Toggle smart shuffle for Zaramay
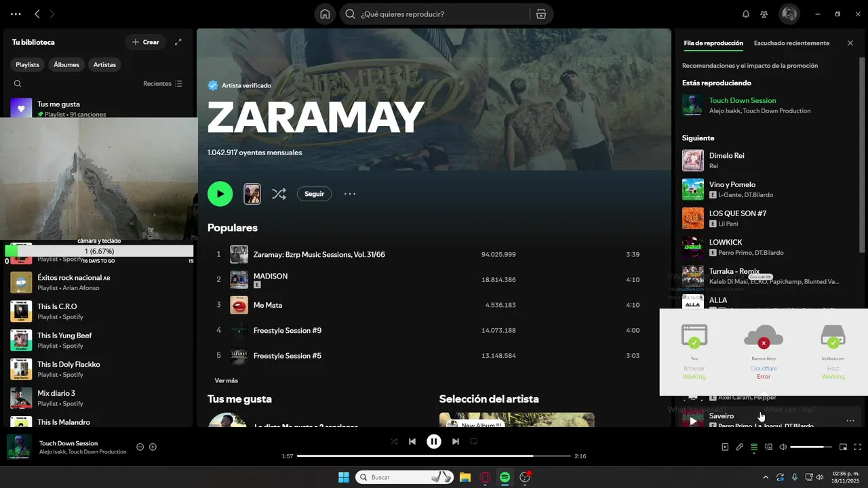Image resolution: width=868 pixels, height=488 pixels. tap(279, 194)
